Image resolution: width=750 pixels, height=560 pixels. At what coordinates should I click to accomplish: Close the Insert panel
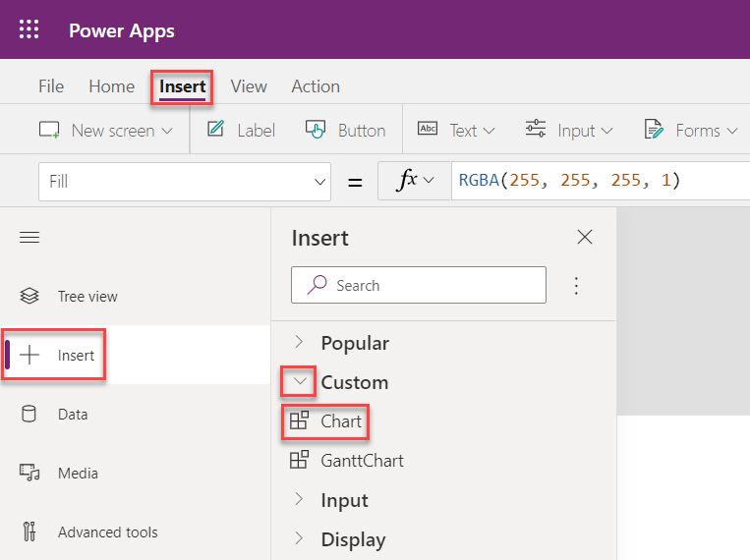pos(585,238)
